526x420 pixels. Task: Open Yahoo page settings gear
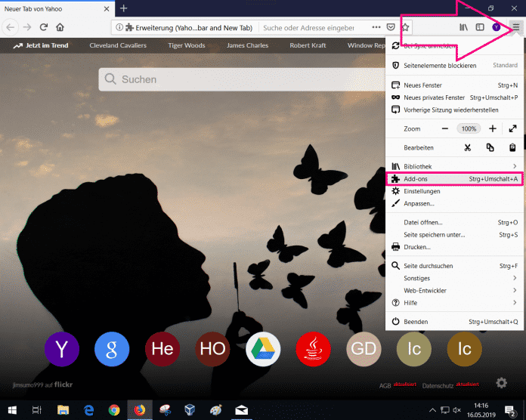tap(501, 383)
